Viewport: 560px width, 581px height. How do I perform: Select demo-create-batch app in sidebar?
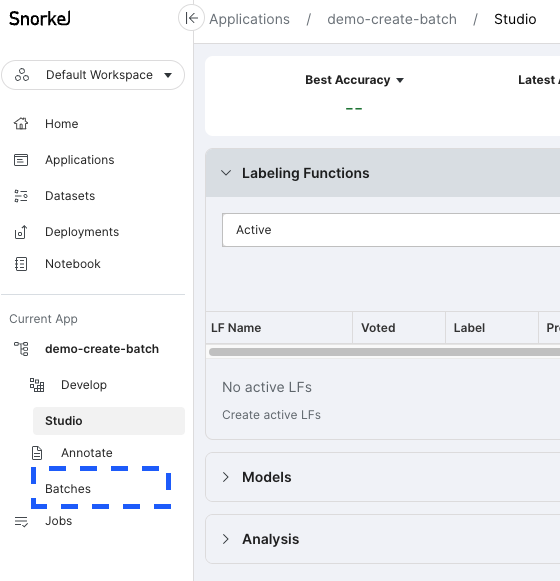pyautogui.click(x=102, y=349)
